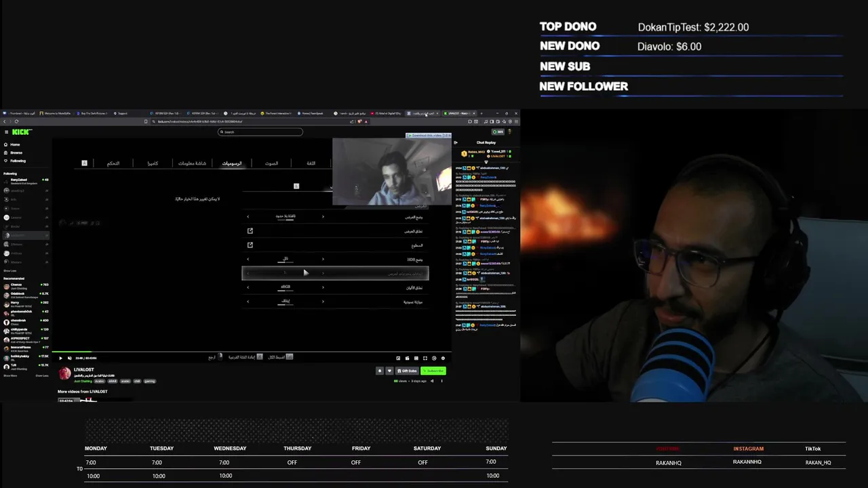The image size is (868, 488).
Task: Open RanyZabad in Following list
Action: [x=26, y=181]
